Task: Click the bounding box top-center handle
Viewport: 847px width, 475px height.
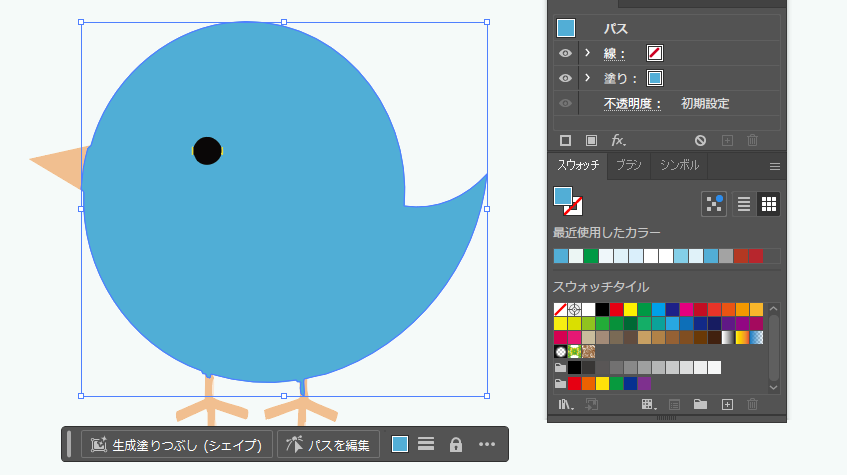Action: click(284, 22)
